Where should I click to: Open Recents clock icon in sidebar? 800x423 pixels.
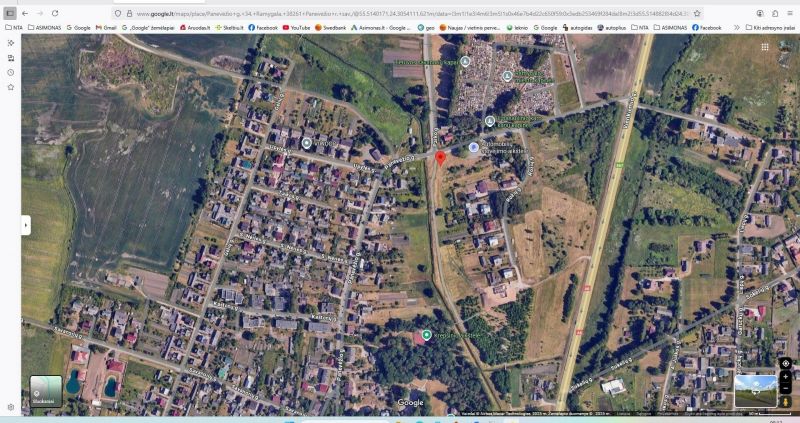pyautogui.click(x=11, y=72)
